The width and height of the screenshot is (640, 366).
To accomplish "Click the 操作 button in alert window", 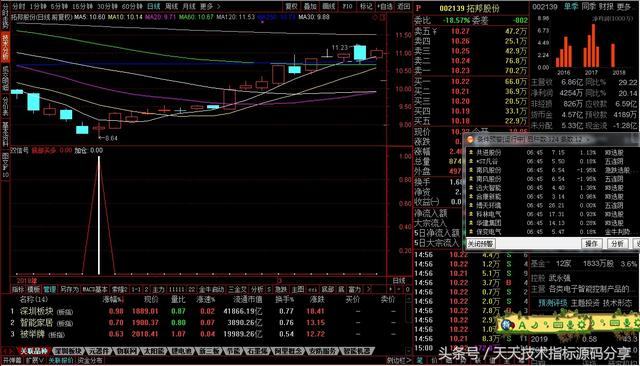I will click(592, 244).
